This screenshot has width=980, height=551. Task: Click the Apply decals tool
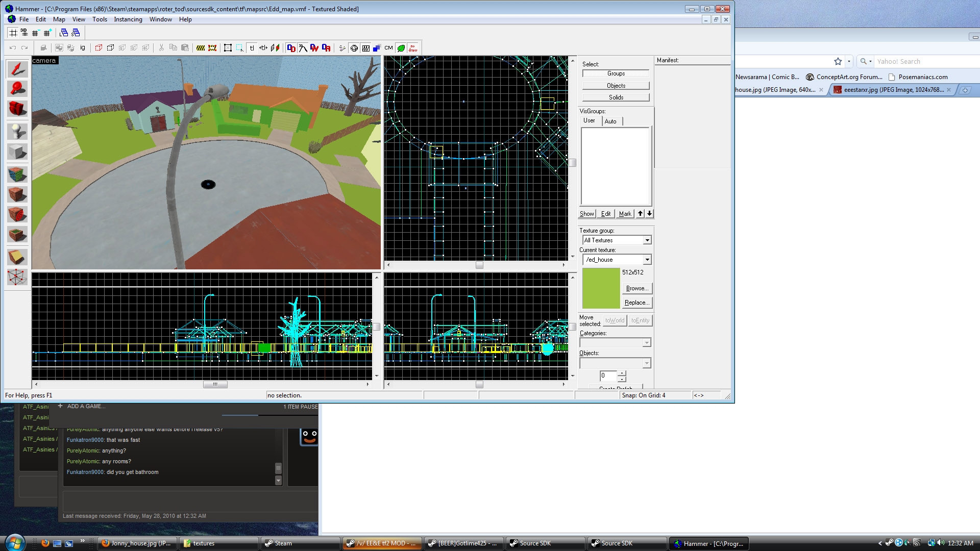[17, 215]
